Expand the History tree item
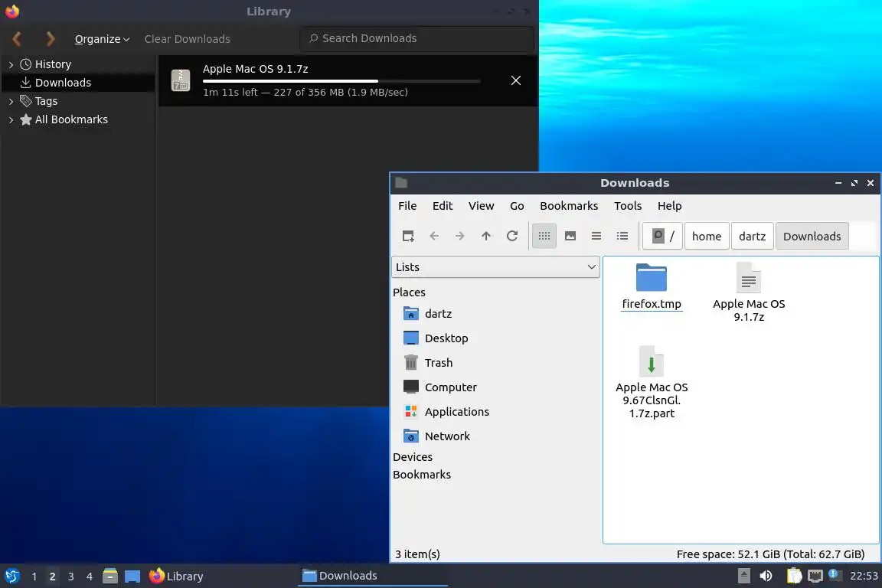Screen dimensions: 882x588 coord(11,65)
